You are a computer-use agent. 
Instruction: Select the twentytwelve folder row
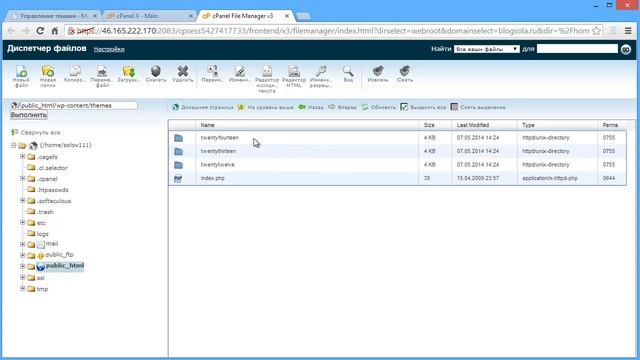[x=397, y=165]
